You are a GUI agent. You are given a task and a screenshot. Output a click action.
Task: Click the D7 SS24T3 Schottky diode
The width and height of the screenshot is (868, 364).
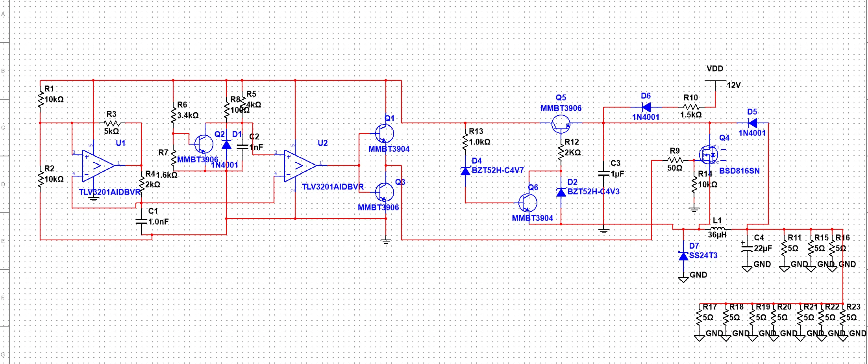683,256
